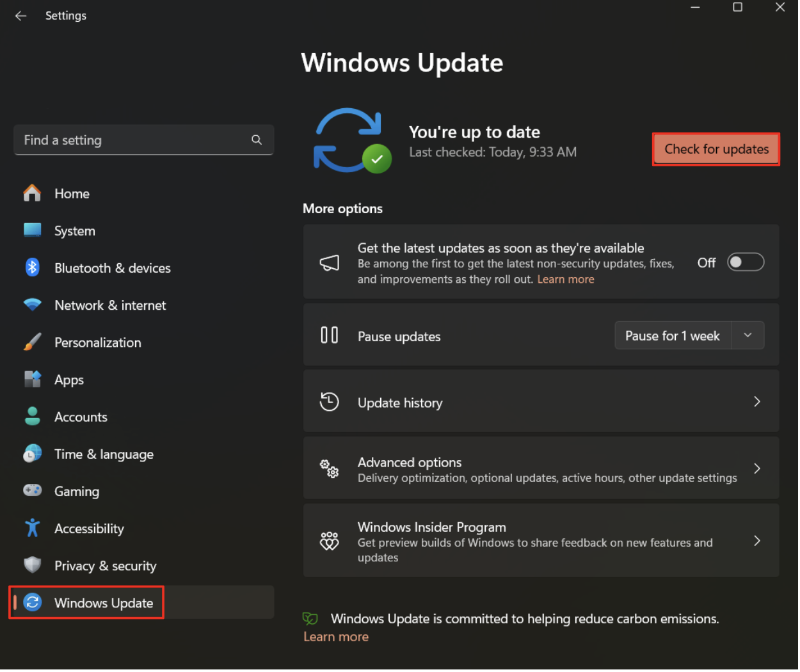Viewport: 800px width, 672px height.
Task: Toggle on latest updates availability switch
Action: pyautogui.click(x=745, y=262)
